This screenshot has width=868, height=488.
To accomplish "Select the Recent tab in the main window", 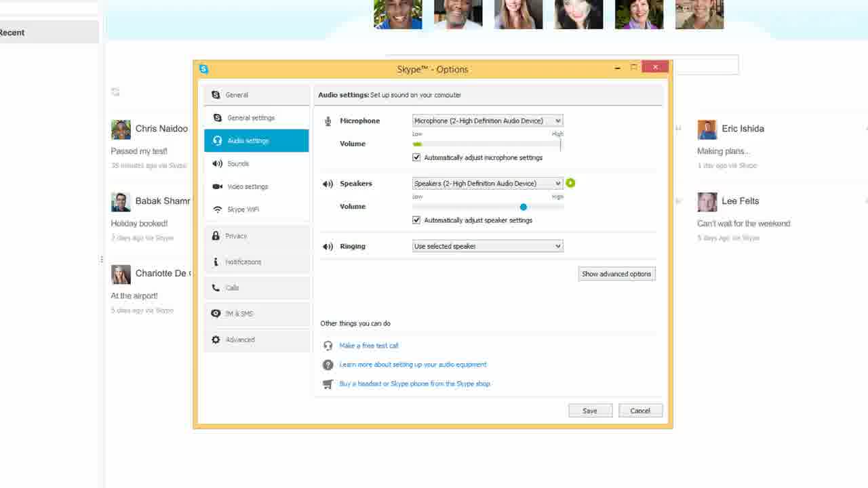I will point(50,33).
